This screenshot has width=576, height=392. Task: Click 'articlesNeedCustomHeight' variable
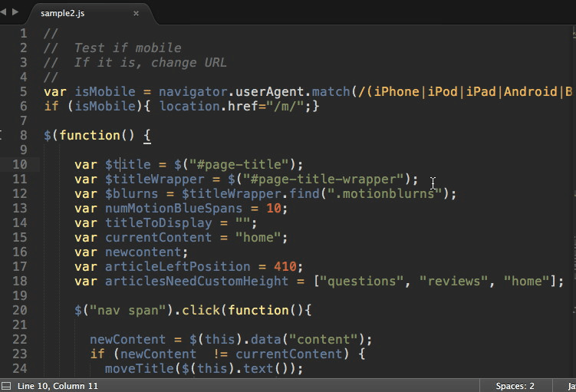click(x=197, y=281)
